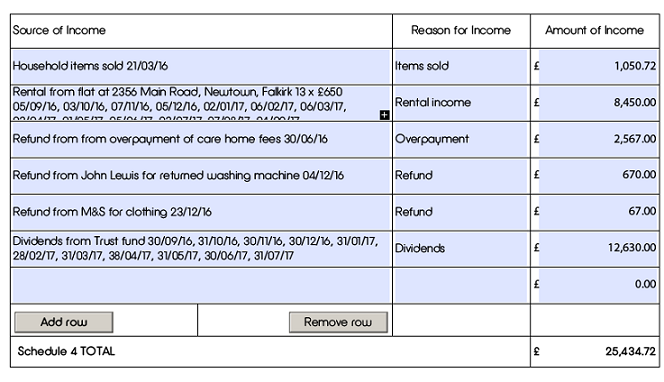The image size is (664, 382).
Task: Edit the Dividends from Trust fund field
Action: 201,249
